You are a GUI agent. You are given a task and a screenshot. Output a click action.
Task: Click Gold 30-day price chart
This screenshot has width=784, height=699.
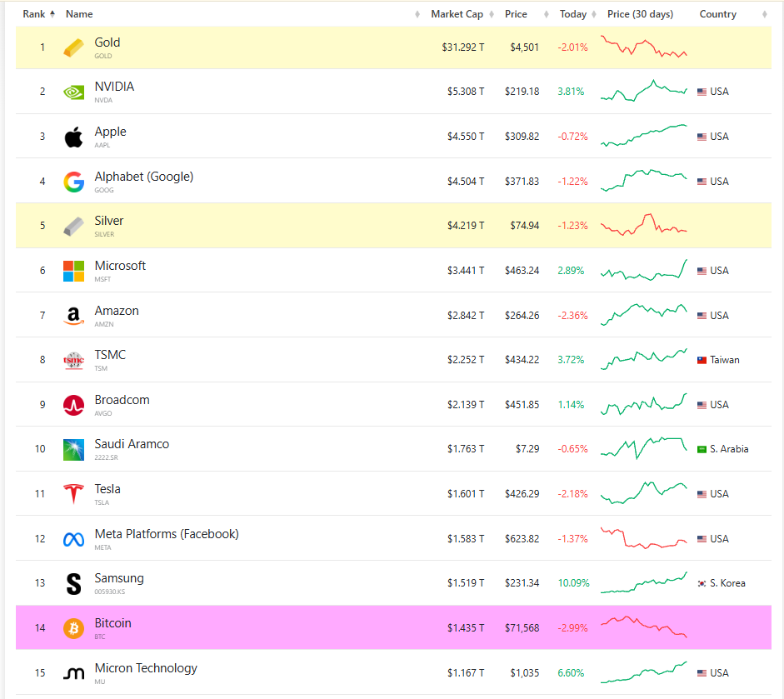(x=644, y=46)
